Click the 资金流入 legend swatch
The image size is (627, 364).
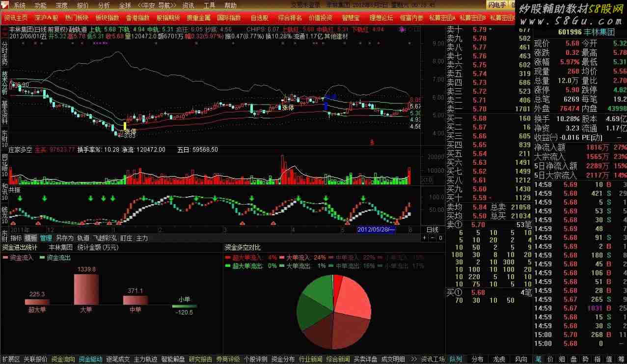[6, 257]
